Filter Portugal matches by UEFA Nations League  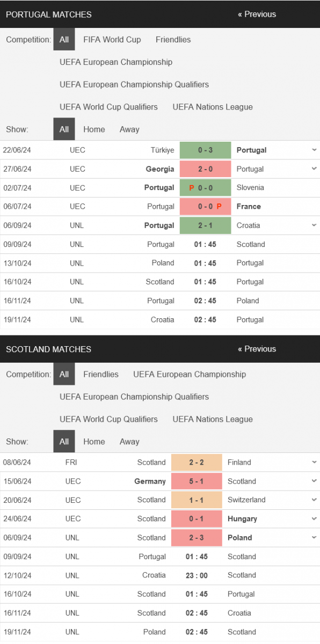(213, 107)
